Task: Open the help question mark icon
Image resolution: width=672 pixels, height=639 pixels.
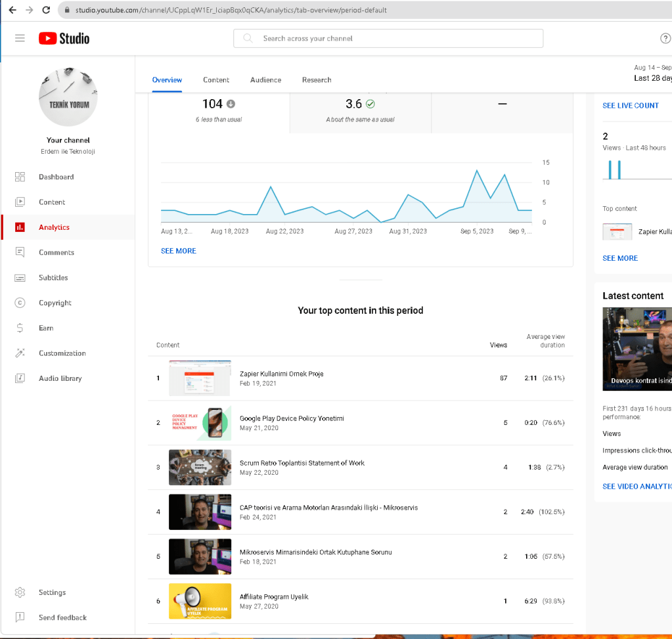Action: [665, 38]
